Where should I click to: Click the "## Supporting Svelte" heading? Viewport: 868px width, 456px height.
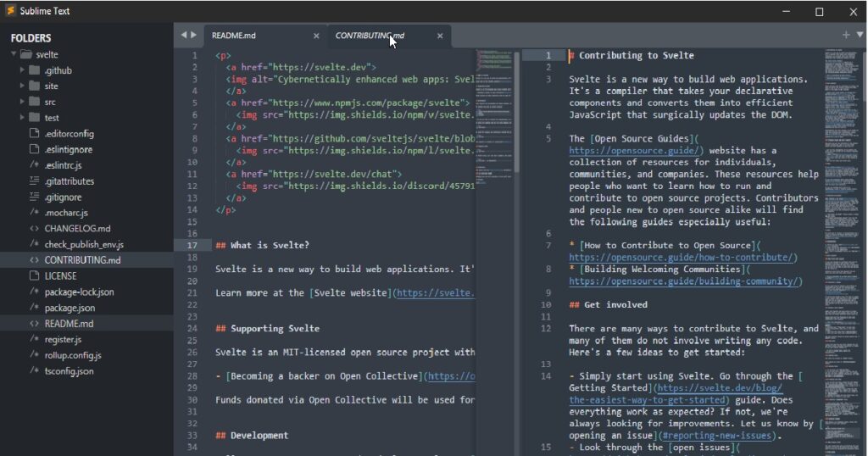coord(267,329)
